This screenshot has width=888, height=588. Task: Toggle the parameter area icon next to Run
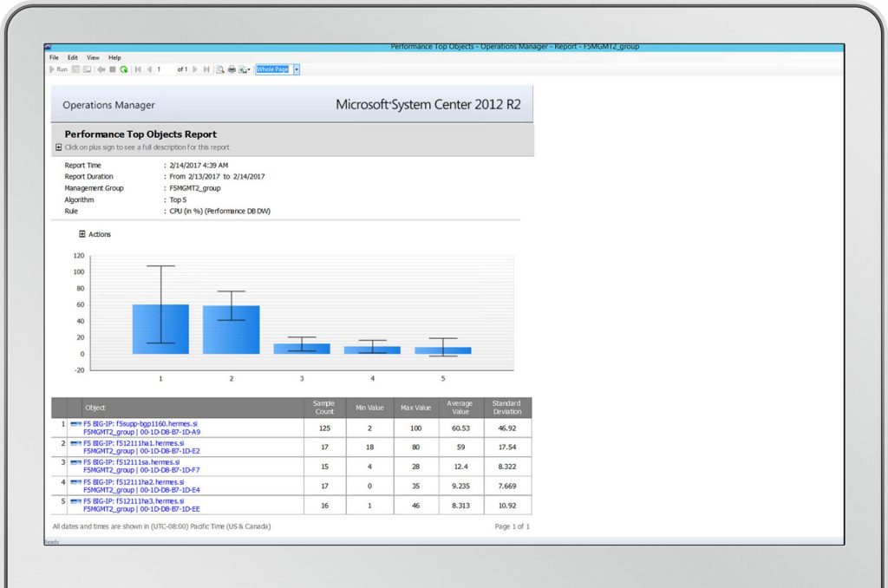tap(75, 69)
